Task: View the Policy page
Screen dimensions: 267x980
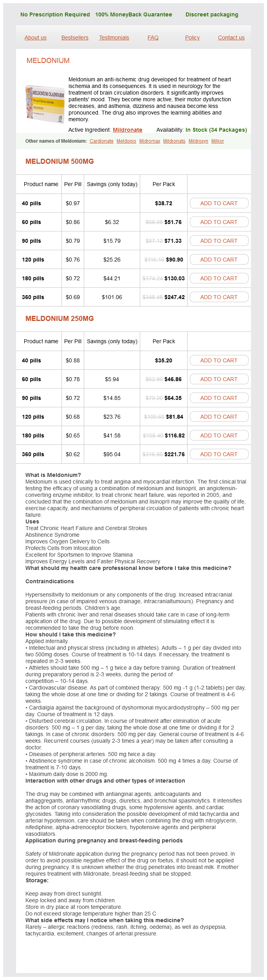Action: pos(192,38)
